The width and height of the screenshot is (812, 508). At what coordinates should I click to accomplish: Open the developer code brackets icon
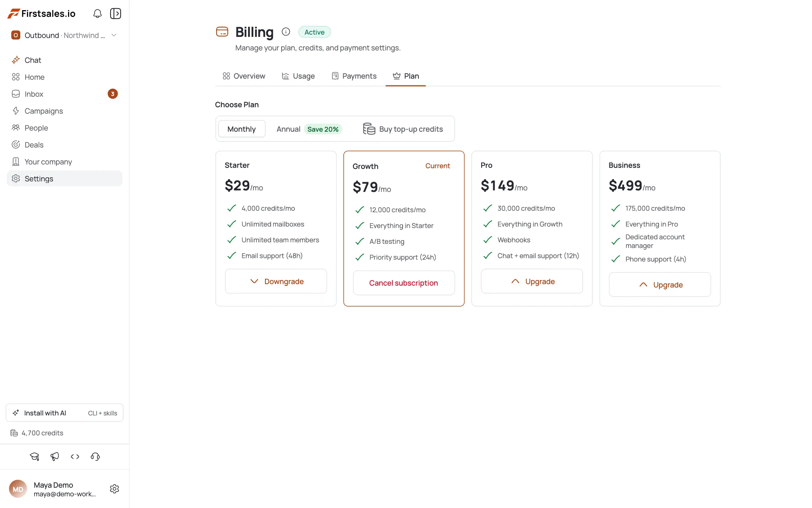[75, 456]
